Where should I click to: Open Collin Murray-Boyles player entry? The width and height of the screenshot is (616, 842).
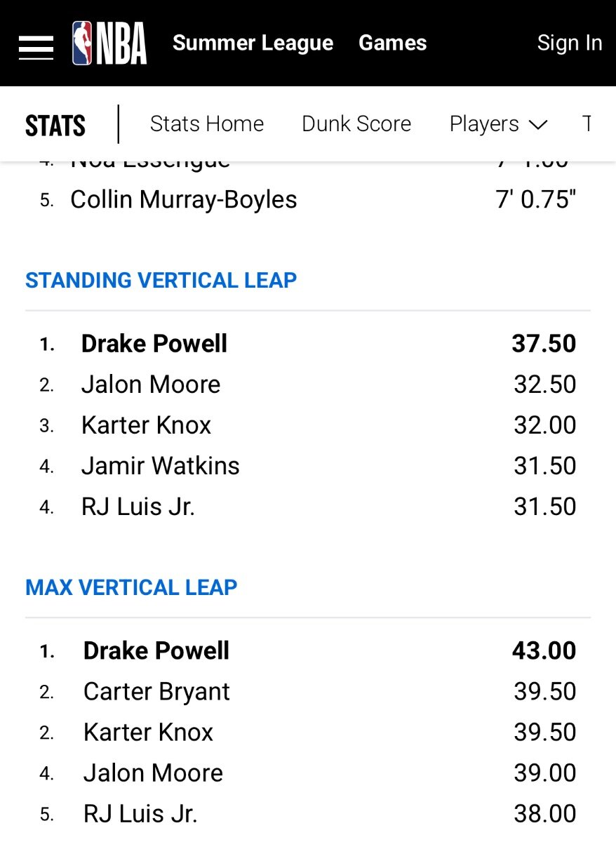[x=184, y=200]
